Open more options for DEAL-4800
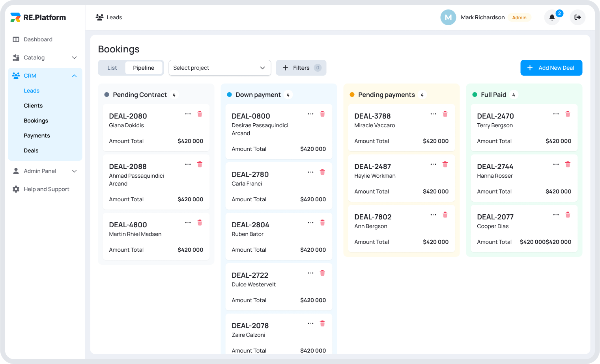This screenshot has width=600, height=364. pyautogui.click(x=188, y=223)
